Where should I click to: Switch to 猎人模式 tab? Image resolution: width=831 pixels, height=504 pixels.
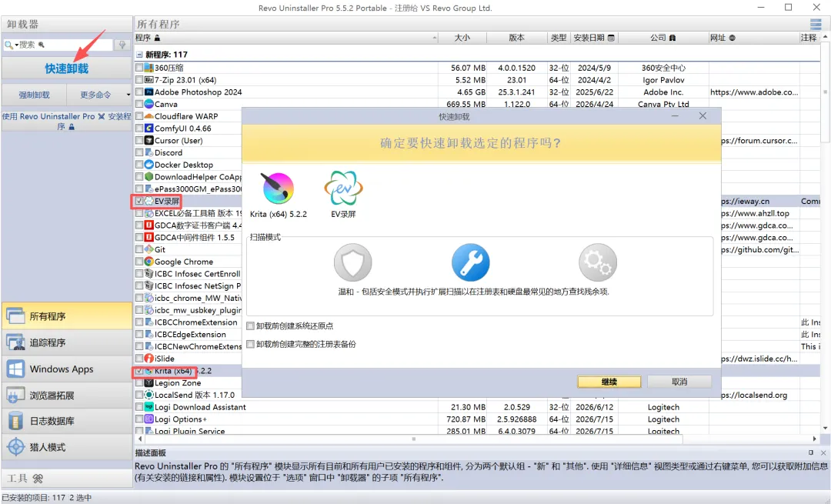tap(67, 447)
